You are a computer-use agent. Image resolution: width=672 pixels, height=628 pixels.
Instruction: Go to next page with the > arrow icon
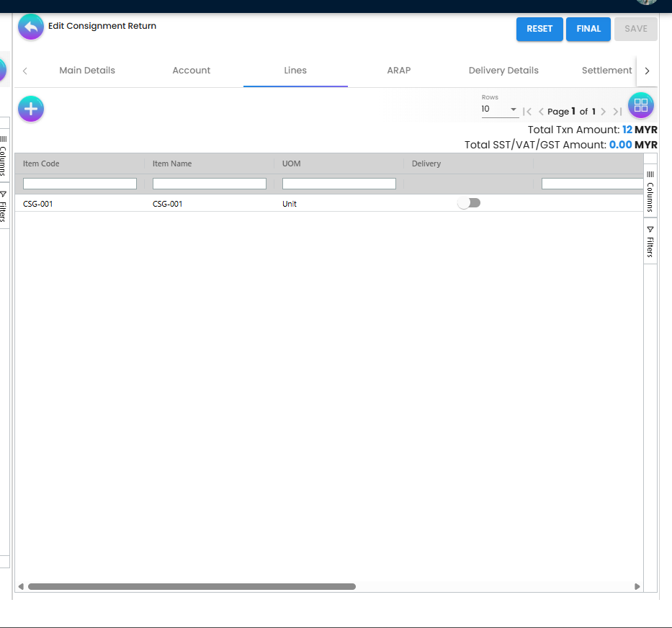tap(604, 111)
